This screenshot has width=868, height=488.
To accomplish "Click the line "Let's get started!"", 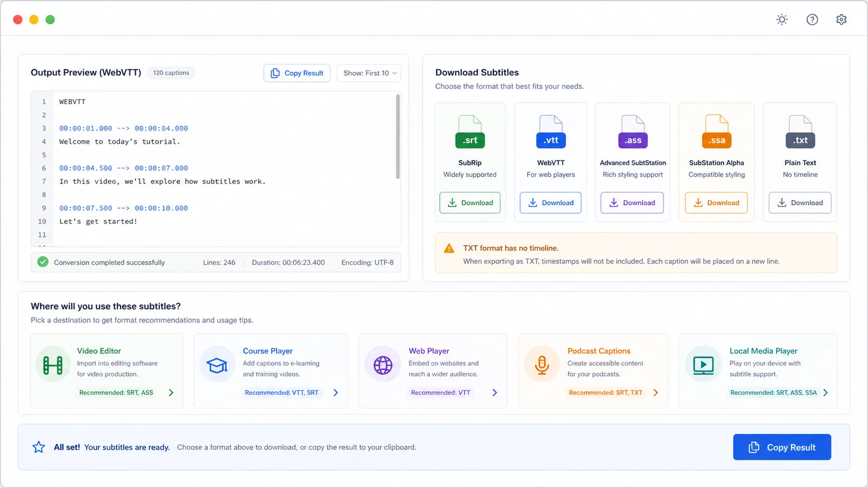I will [x=98, y=221].
